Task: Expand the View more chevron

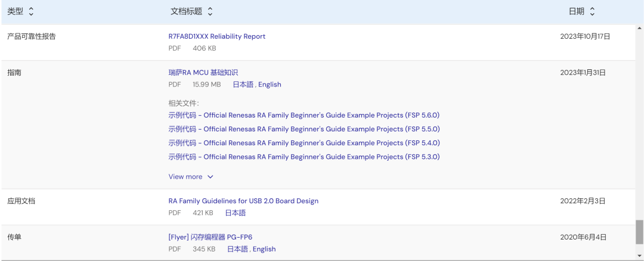Action: coord(210,177)
